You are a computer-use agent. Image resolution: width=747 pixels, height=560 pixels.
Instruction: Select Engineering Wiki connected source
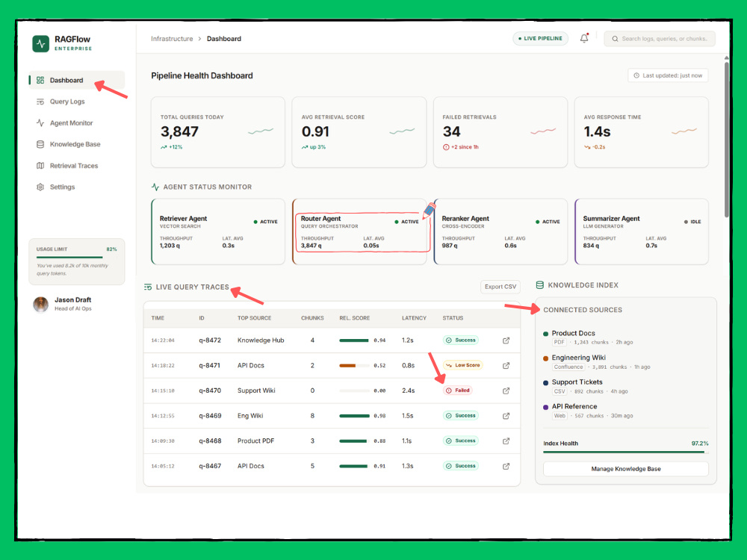click(x=625, y=362)
